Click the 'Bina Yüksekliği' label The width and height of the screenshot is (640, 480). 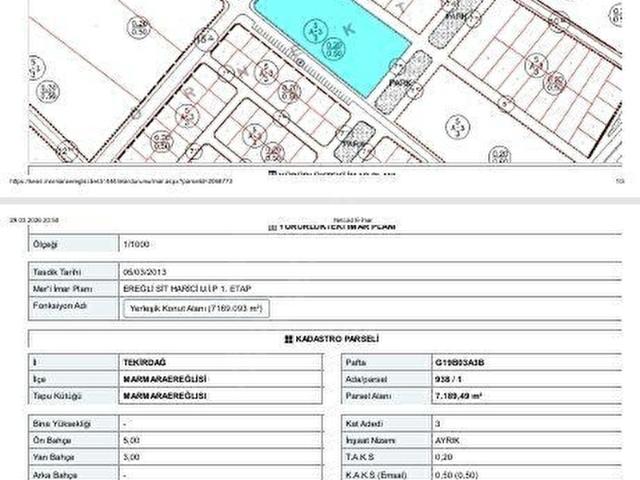coord(61,424)
